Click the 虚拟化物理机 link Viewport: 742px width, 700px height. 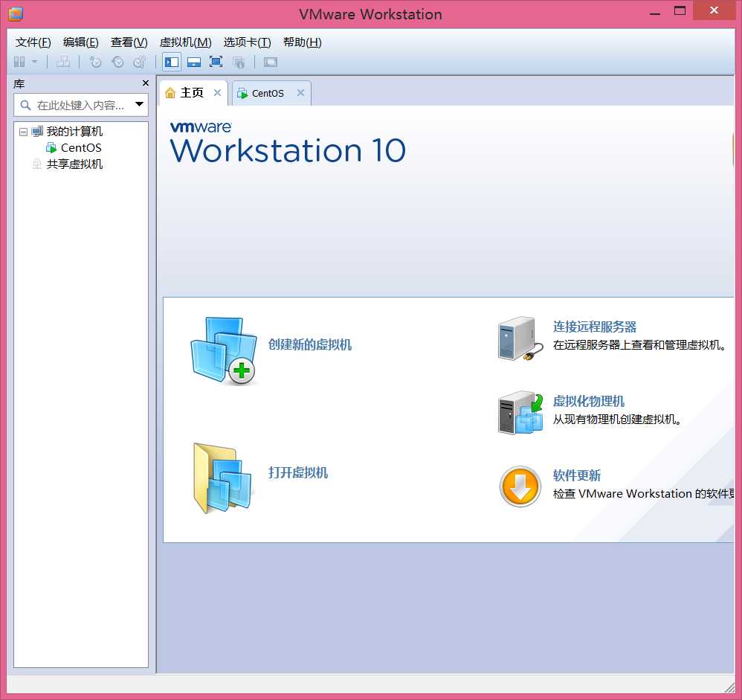pos(589,401)
